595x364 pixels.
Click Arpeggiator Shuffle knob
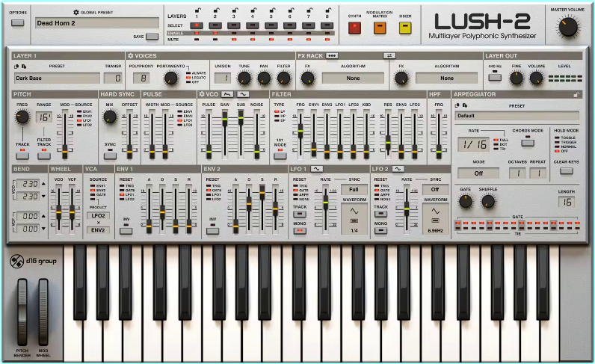pyautogui.click(x=488, y=202)
